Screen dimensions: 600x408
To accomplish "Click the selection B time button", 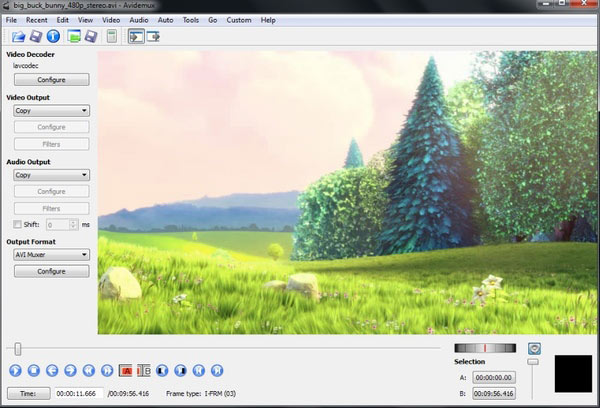I will [494, 393].
